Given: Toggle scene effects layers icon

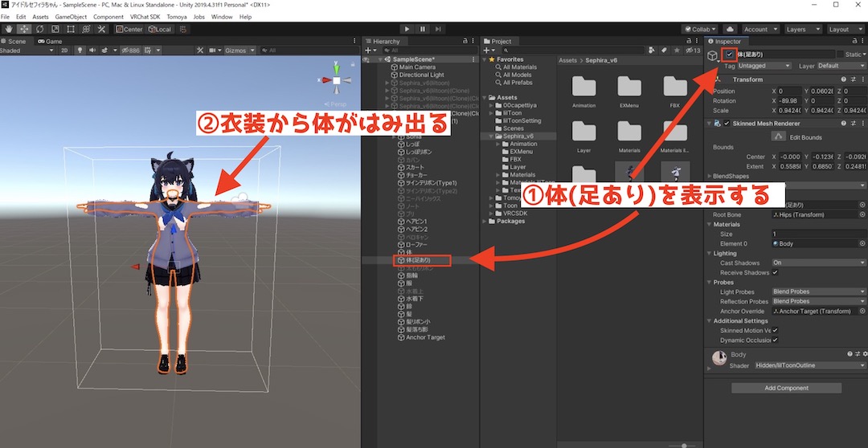Looking at the screenshot, I should coord(104,51).
